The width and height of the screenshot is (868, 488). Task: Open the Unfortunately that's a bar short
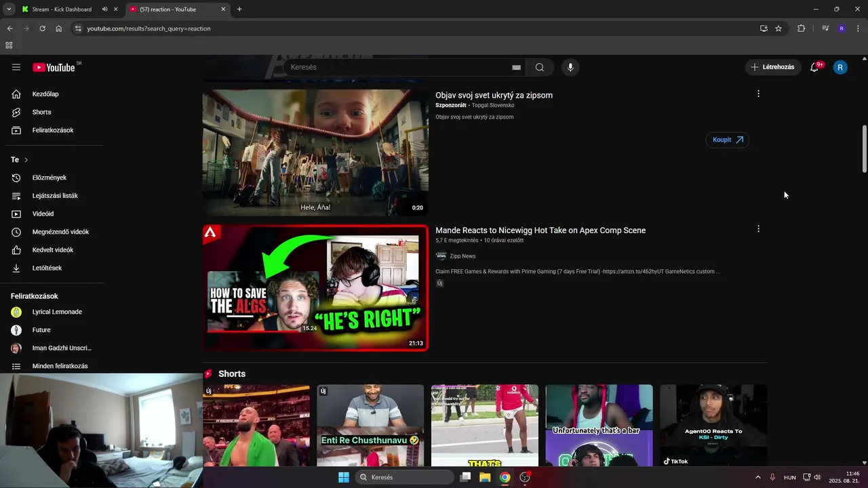[x=599, y=426]
